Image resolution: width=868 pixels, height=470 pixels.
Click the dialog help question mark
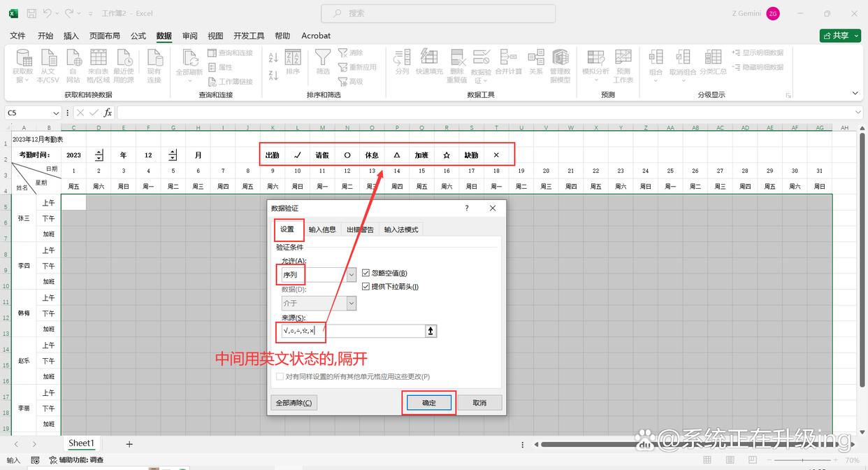[467, 208]
